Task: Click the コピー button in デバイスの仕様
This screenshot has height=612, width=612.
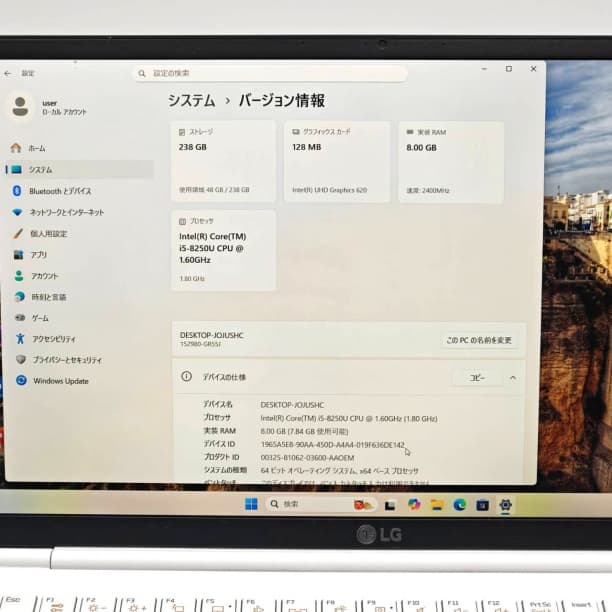Action: coord(477,378)
